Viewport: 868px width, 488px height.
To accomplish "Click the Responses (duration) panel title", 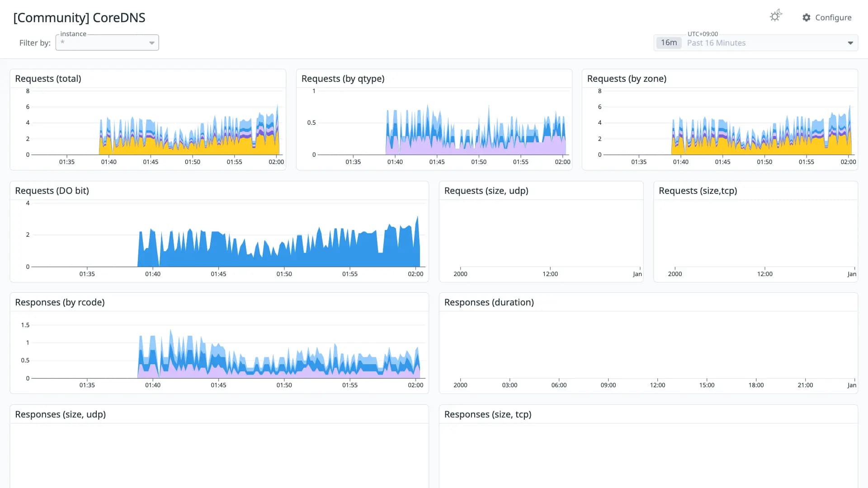I will click(x=489, y=302).
